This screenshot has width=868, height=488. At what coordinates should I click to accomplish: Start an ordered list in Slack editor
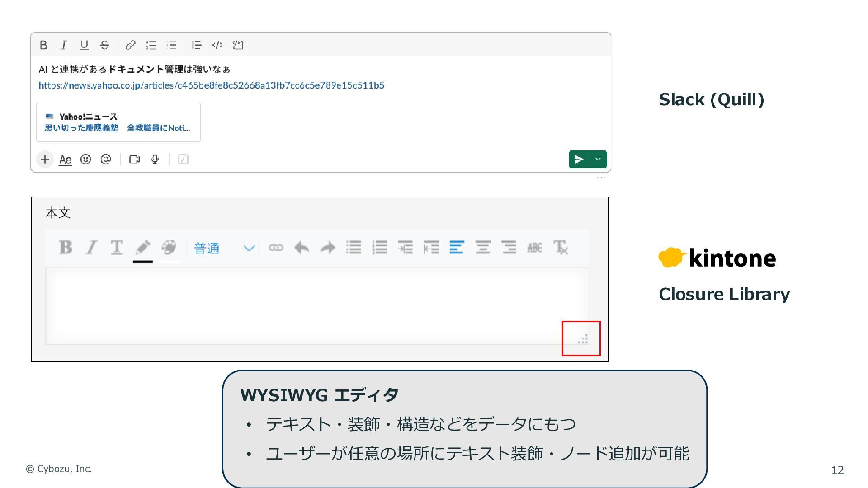[151, 45]
